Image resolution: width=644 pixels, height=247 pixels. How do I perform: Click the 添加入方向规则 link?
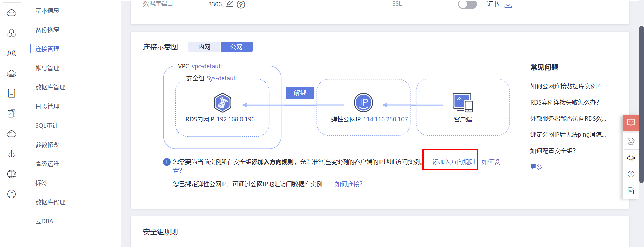(x=453, y=162)
